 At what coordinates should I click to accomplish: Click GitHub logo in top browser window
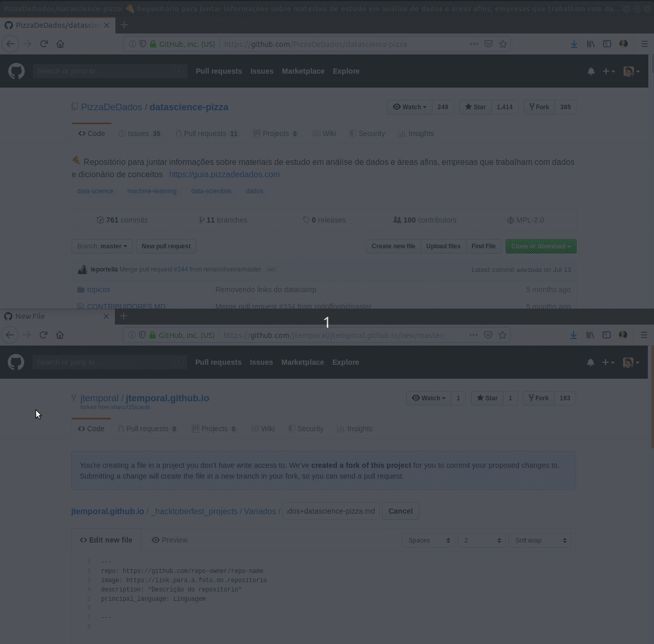[x=16, y=71]
